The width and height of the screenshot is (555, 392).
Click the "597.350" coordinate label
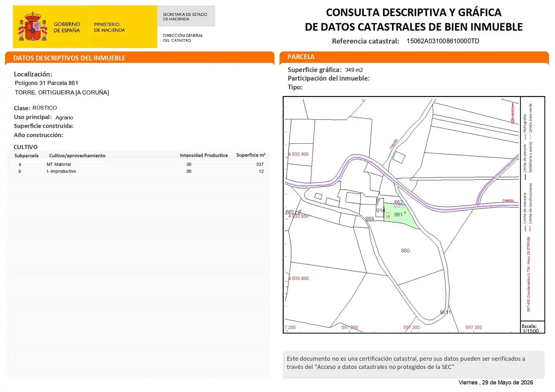pyautogui.click(x=474, y=327)
